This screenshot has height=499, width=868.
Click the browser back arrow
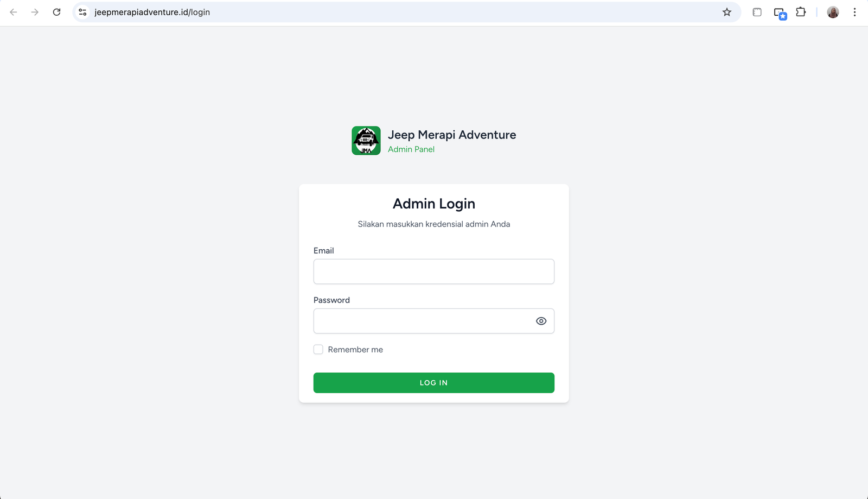[14, 12]
